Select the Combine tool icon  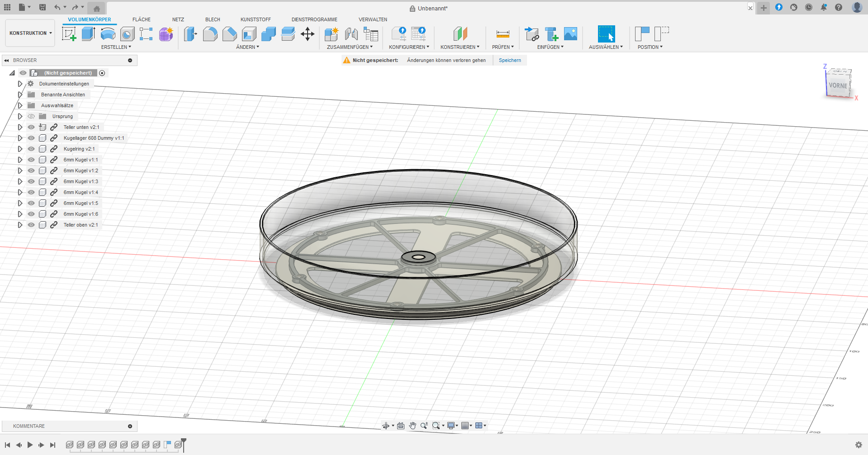click(268, 34)
